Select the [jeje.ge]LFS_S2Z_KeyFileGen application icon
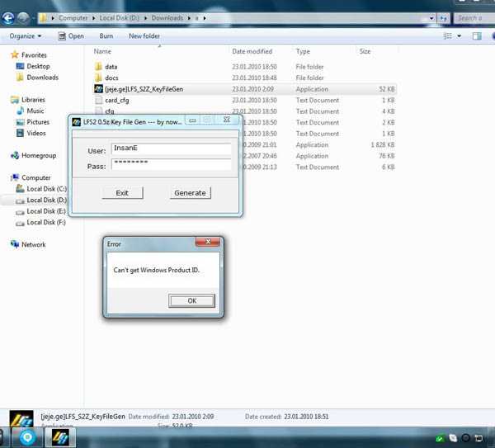 [x=98, y=89]
